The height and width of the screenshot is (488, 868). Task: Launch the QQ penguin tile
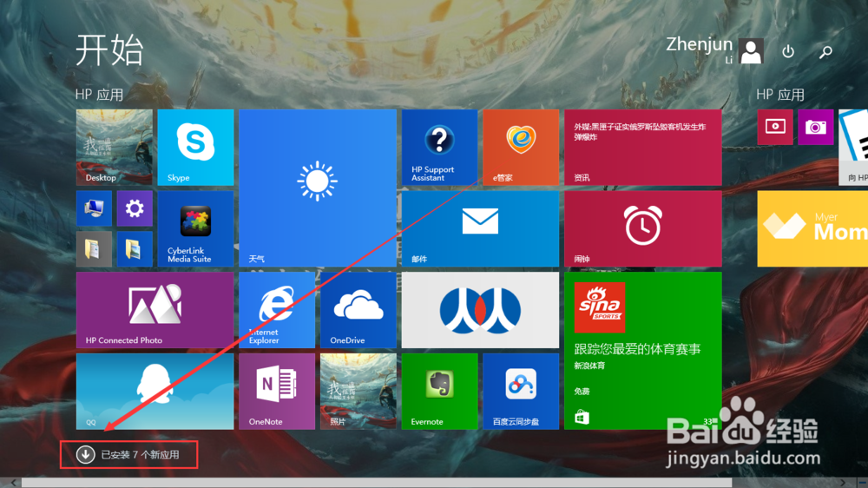(155, 392)
